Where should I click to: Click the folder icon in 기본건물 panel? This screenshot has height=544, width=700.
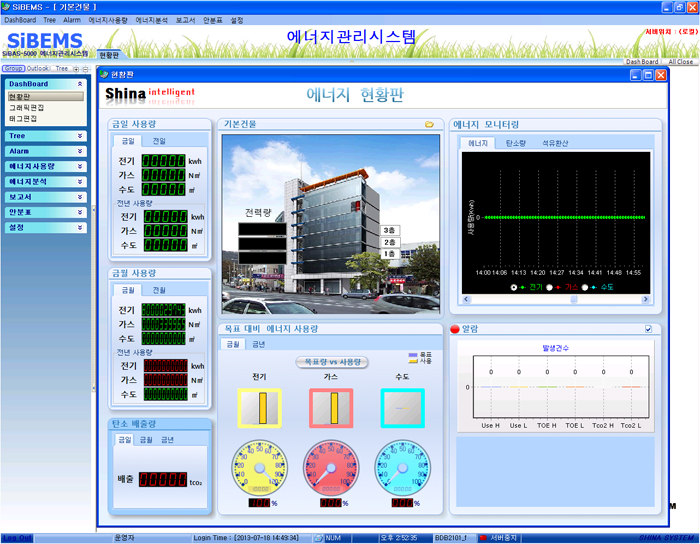coord(429,125)
